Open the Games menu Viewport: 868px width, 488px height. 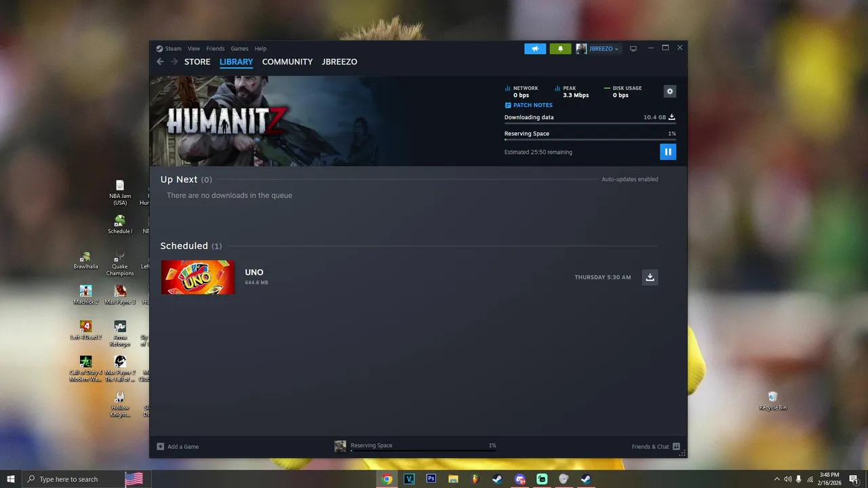(239, 49)
